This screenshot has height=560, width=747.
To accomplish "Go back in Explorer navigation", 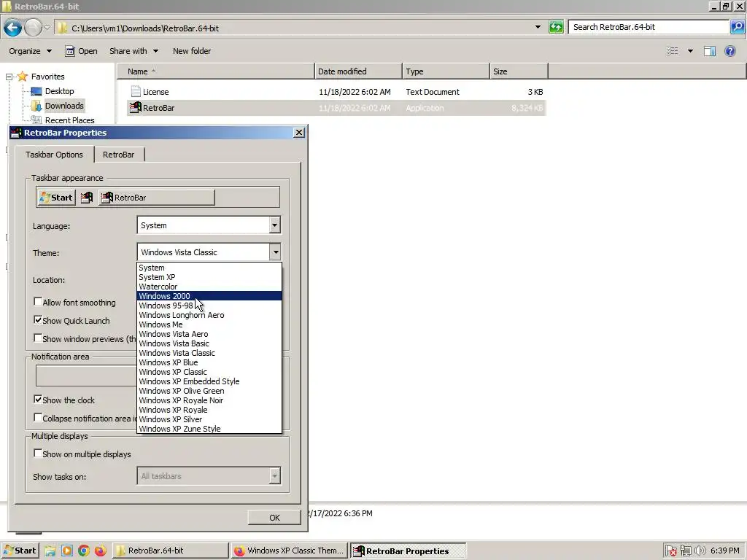I will coord(12,28).
